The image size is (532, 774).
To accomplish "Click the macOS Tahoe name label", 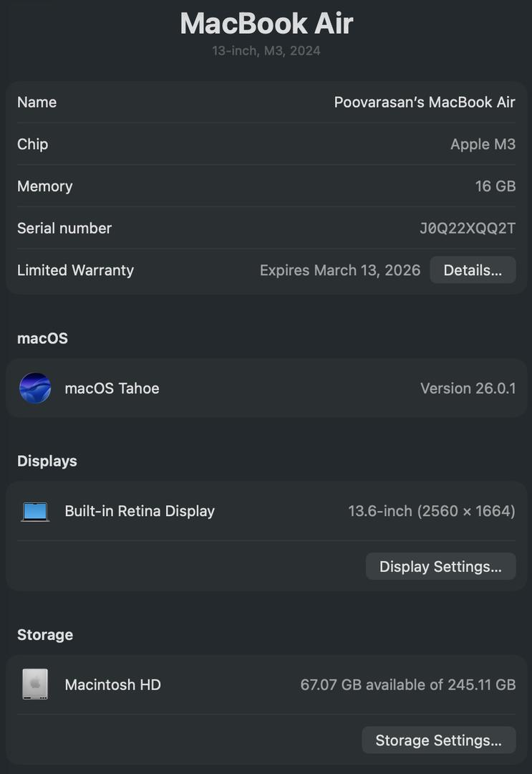I will click(x=112, y=388).
